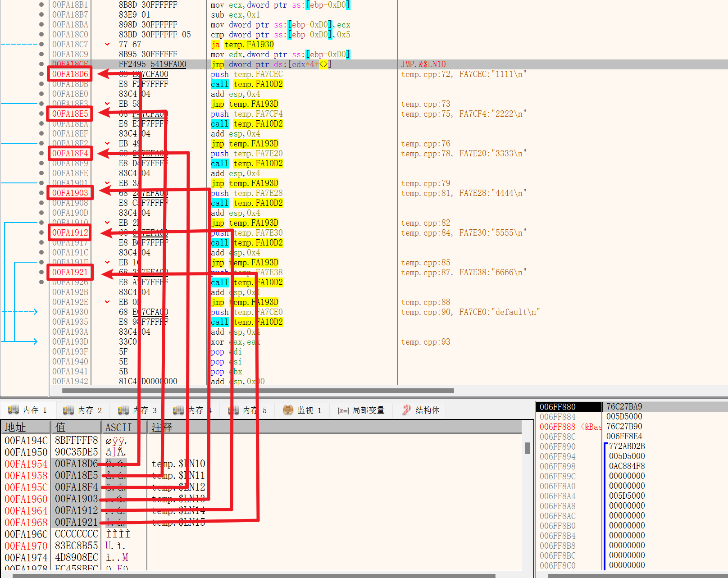Click the truck icon on 内存 1 tab

14,410
